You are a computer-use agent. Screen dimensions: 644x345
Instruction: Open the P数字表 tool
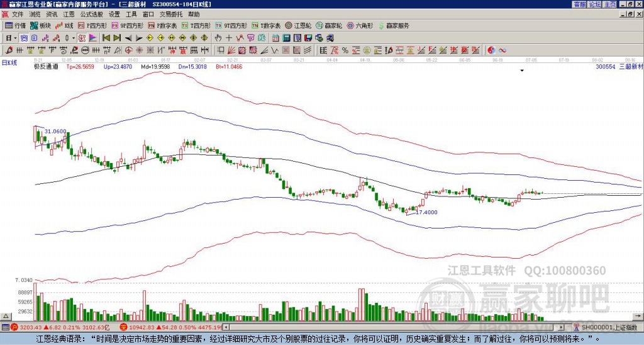(162, 25)
